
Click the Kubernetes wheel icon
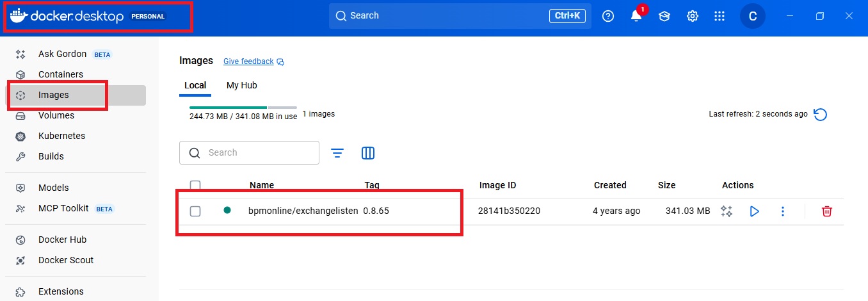(20, 136)
